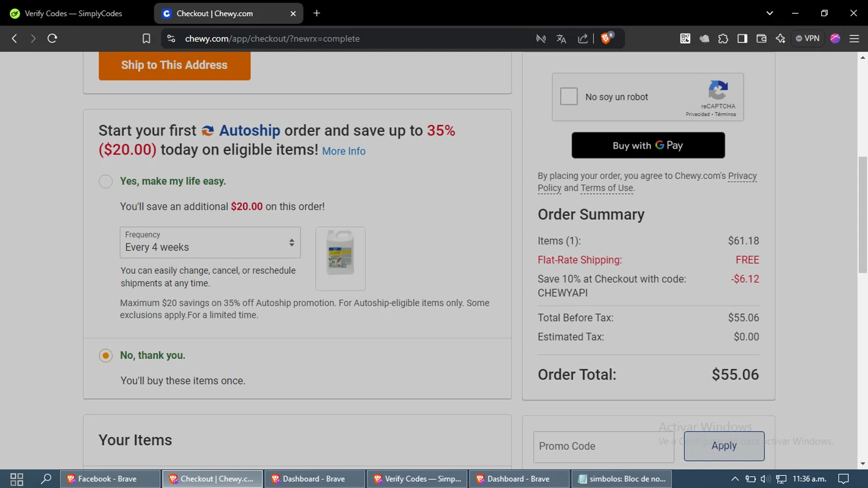Switch to Verify Codes — Simp... taskbar window
Screen dimensions: 868x488
pos(417,479)
